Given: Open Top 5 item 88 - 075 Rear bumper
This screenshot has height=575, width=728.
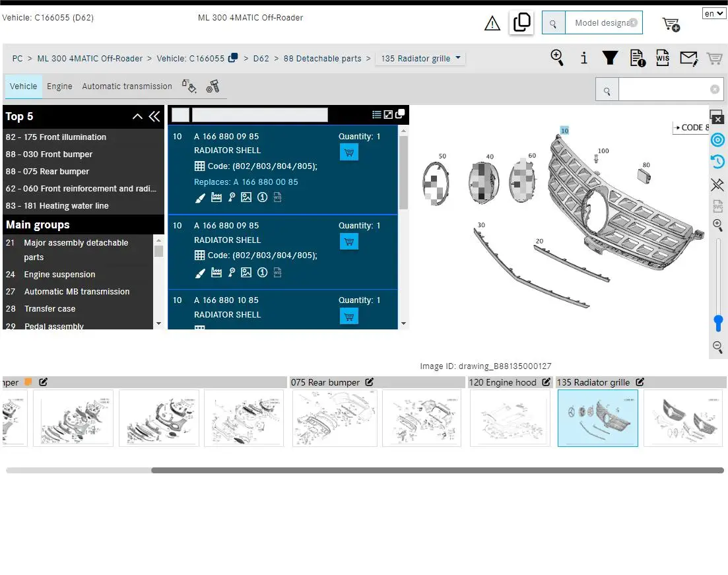Looking at the screenshot, I should 48,172.
